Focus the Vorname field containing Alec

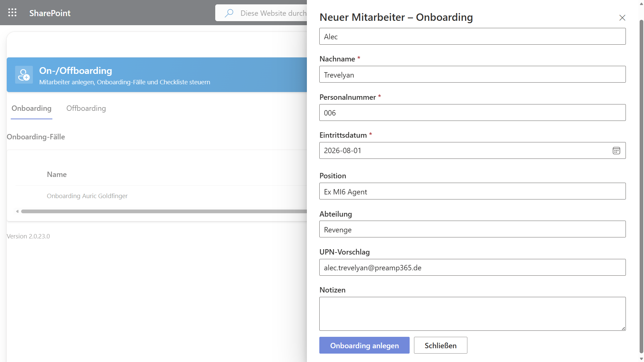(472, 36)
